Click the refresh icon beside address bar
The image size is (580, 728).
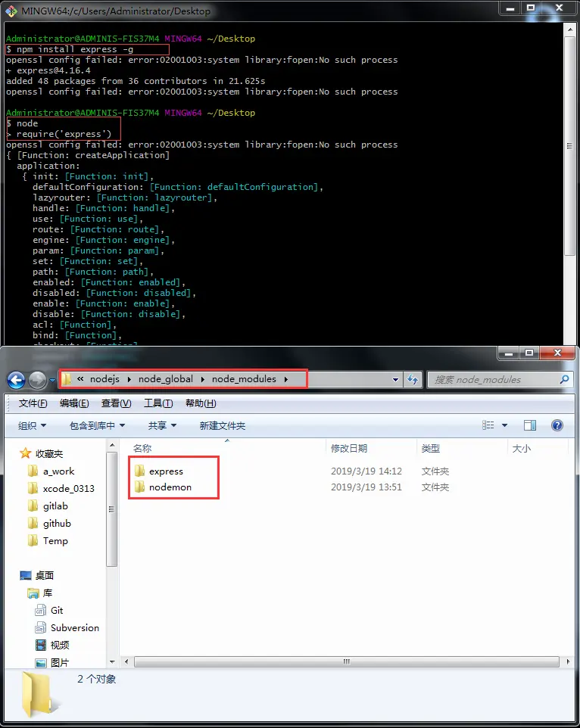pyautogui.click(x=413, y=379)
